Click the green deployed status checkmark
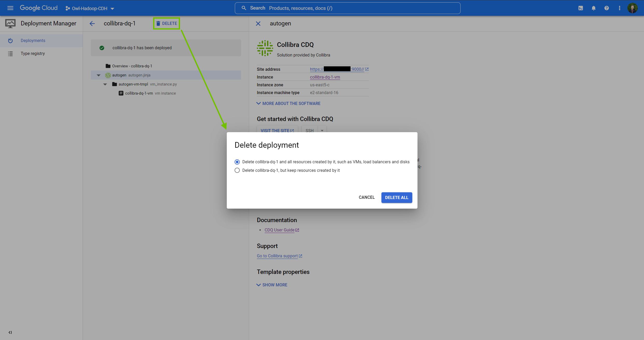644x340 pixels. pyautogui.click(x=102, y=48)
